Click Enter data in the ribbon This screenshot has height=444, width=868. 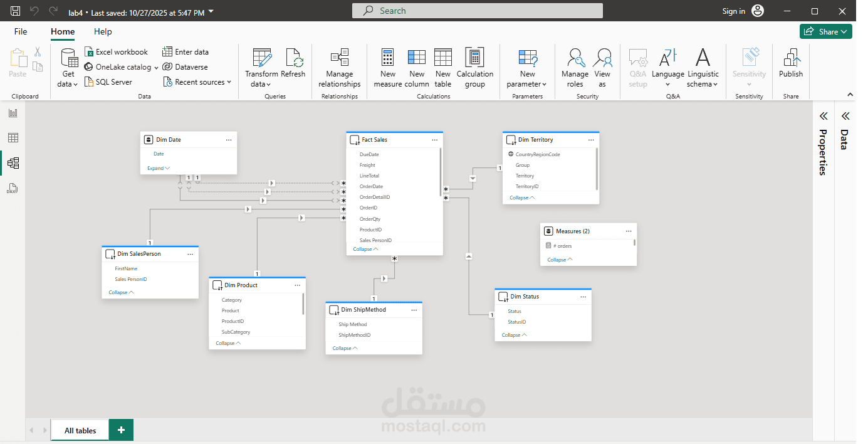click(x=186, y=52)
